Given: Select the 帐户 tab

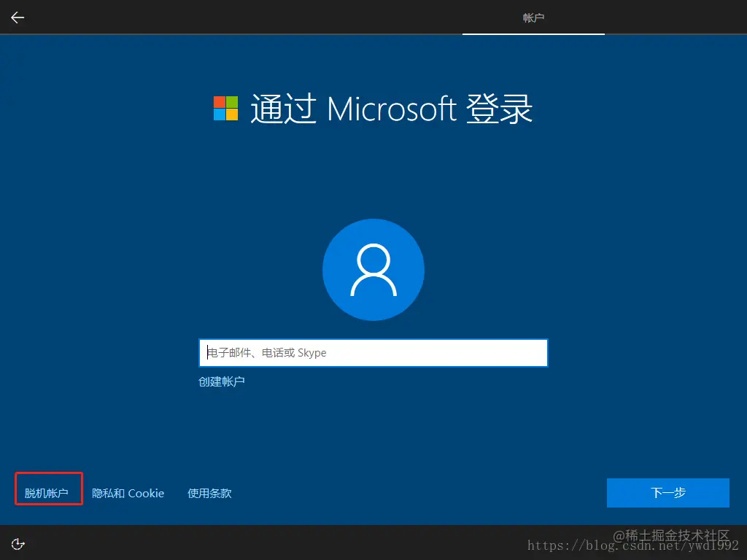Looking at the screenshot, I should tap(533, 18).
